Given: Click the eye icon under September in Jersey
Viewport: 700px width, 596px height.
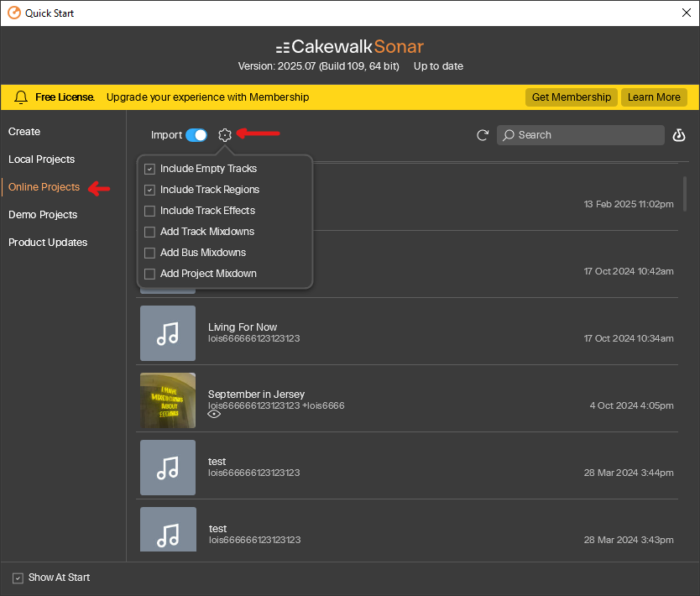Looking at the screenshot, I should click(x=214, y=414).
